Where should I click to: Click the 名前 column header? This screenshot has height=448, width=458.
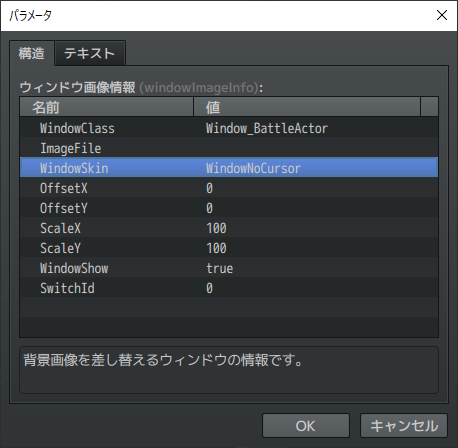tap(107, 107)
